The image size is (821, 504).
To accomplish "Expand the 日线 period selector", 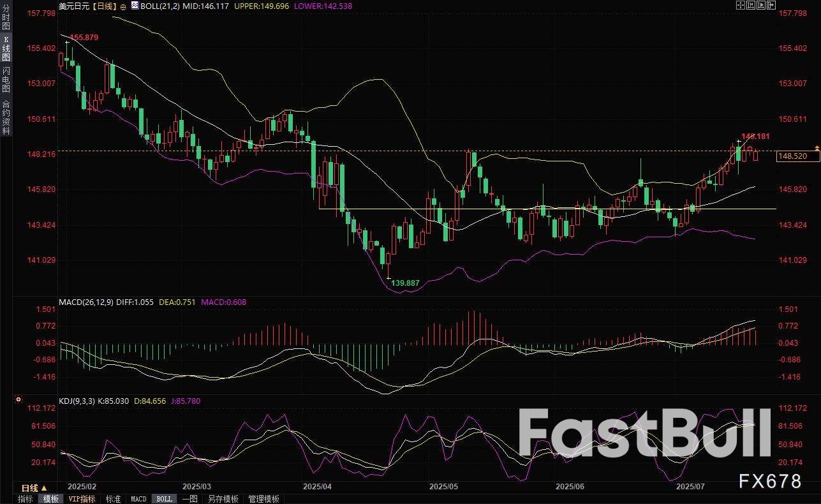I will pos(34,488).
